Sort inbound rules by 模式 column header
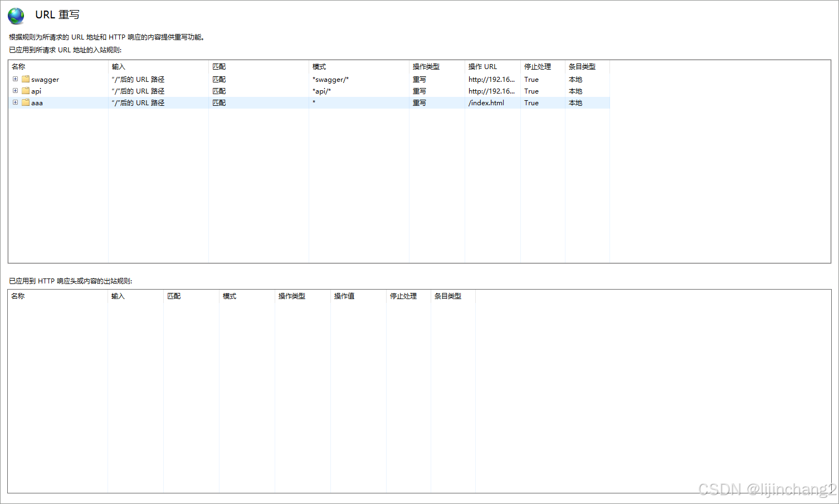 click(319, 67)
